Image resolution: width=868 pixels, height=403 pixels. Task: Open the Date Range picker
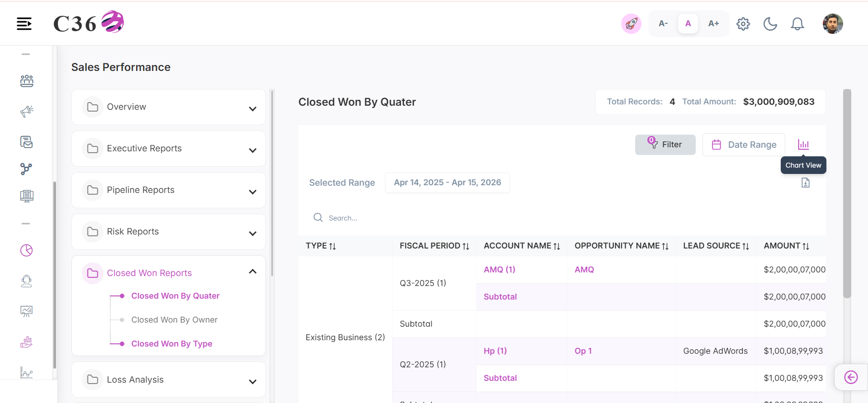pos(744,145)
